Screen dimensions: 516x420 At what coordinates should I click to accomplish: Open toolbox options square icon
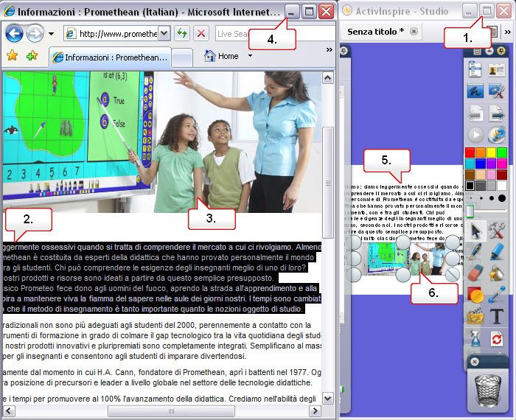tap(477, 51)
